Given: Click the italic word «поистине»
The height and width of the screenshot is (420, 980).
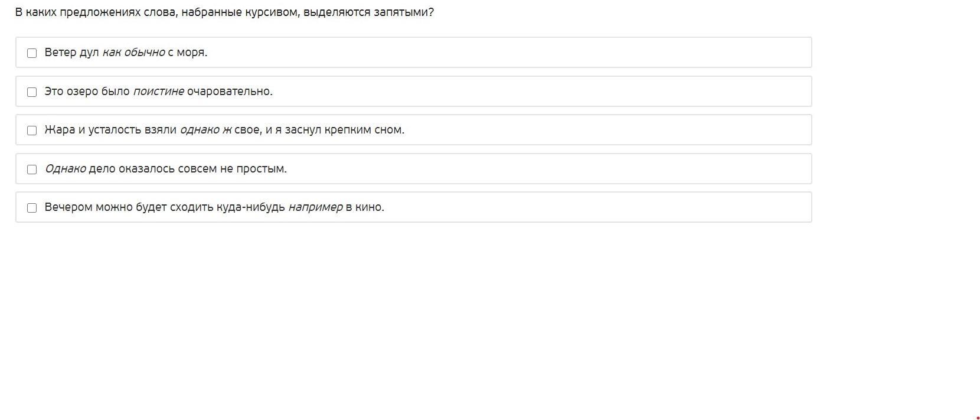Looking at the screenshot, I should pyautogui.click(x=158, y=92).
